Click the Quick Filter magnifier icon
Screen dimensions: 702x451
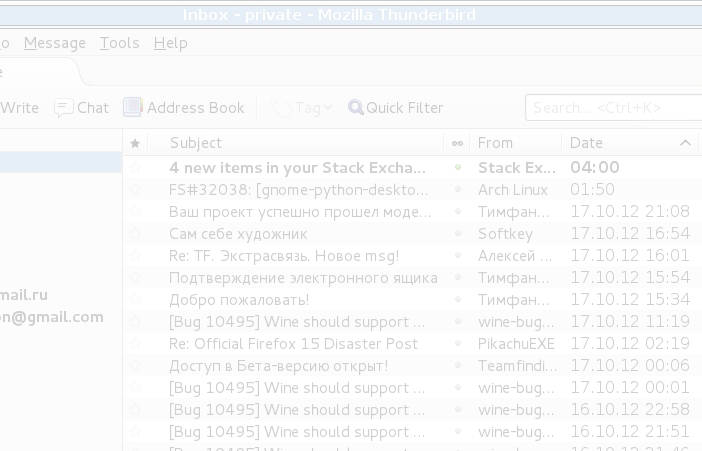click(355, 107)
